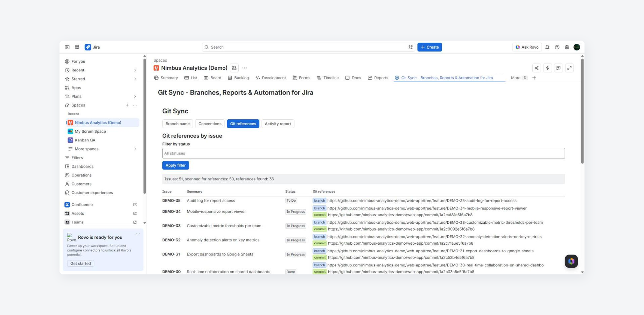The image size is (644, 315).
Task: Open the Rovo card options ellipsis
Action: coord(138,234)
